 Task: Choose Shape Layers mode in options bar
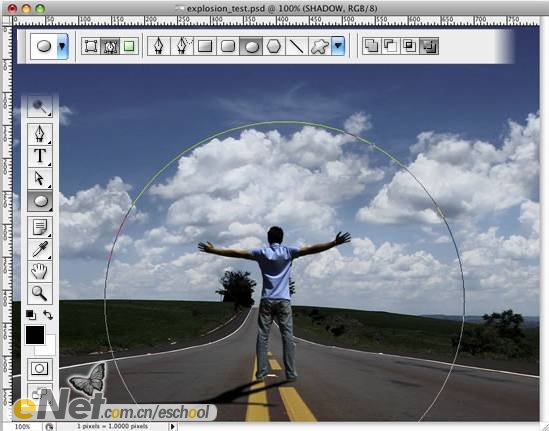[x=91, y=46]
